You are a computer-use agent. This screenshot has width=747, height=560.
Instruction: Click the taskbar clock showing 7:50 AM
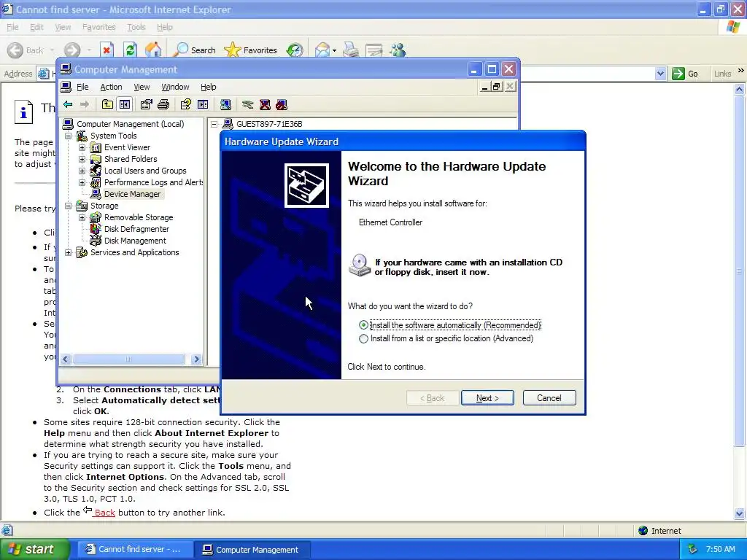coord(720,549)
